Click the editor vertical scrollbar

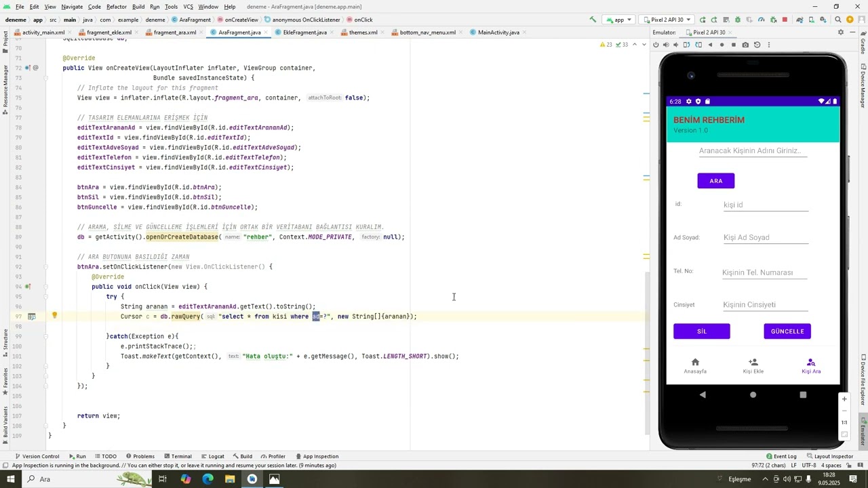(x=647, y=352)
